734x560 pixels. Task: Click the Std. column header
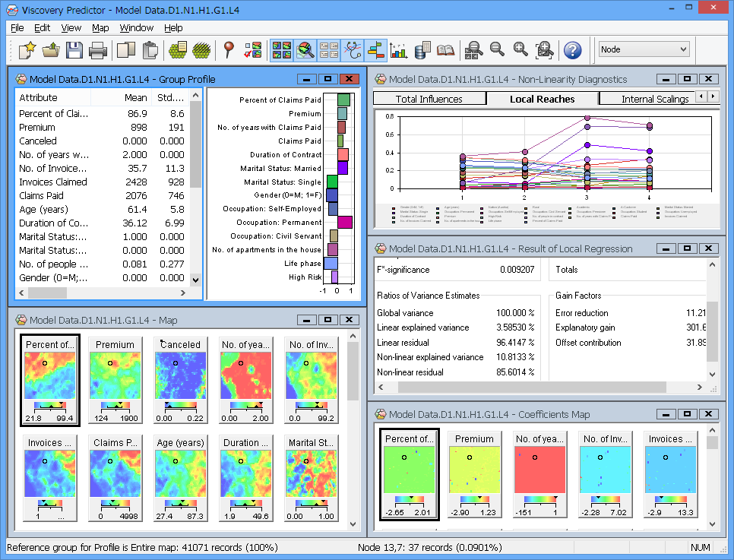point(170,97)
